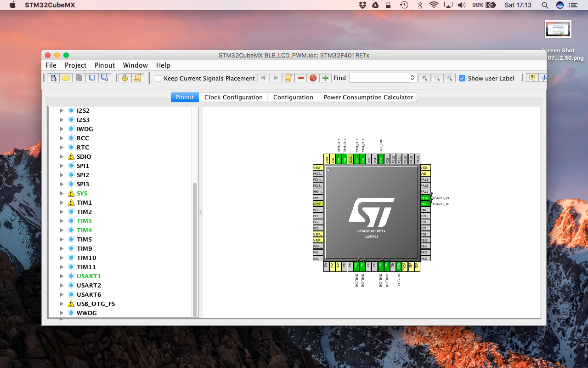Uncheck the Show user Label checkbox
Screen dimensions: 588x368
[462, 78]
